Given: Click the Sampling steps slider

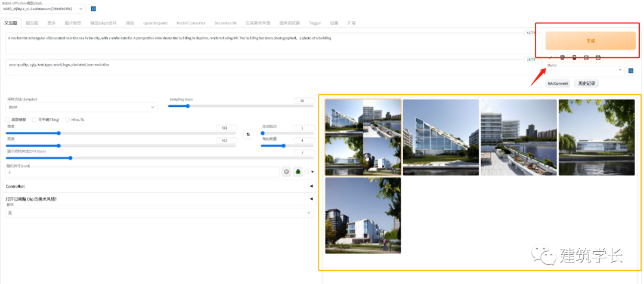Looking at the screenshot, I should 240,106.
